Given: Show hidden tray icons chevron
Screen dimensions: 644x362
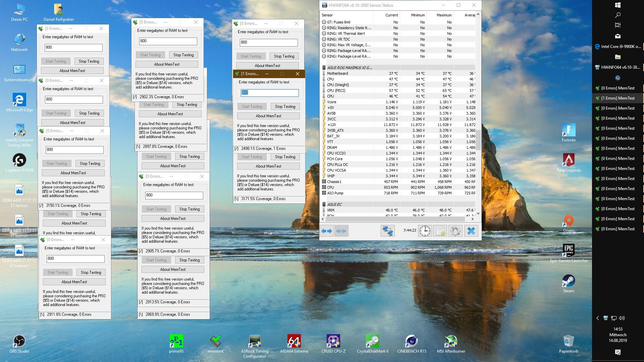Looking at the screenshot, I should click(x=597, y=318).
